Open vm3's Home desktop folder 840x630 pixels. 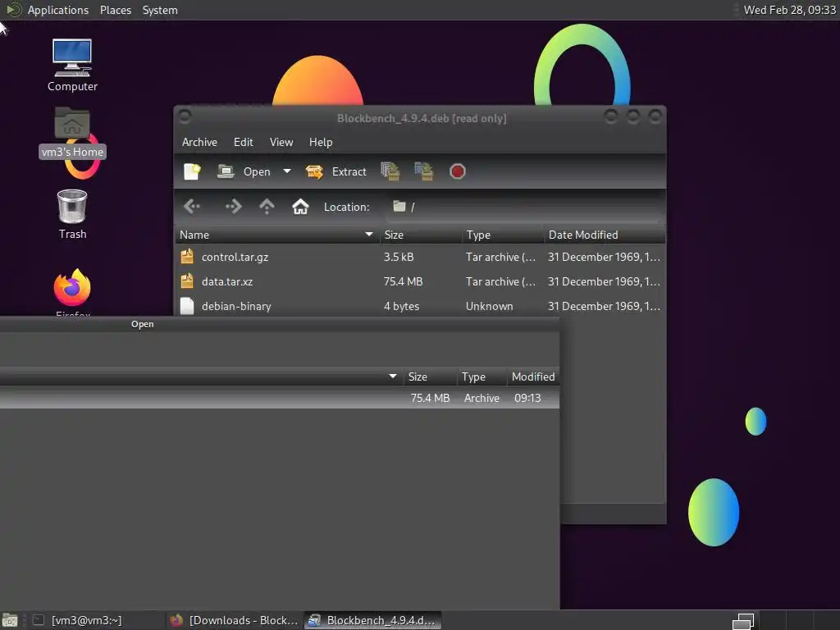pos(72,133)
